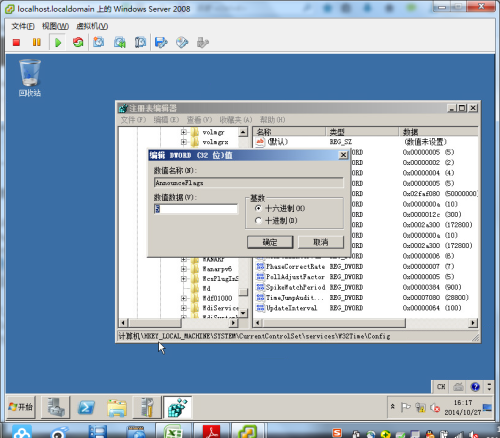
Task: Open Server Manager from guest taskbar
Action: (x=55, y=407)
